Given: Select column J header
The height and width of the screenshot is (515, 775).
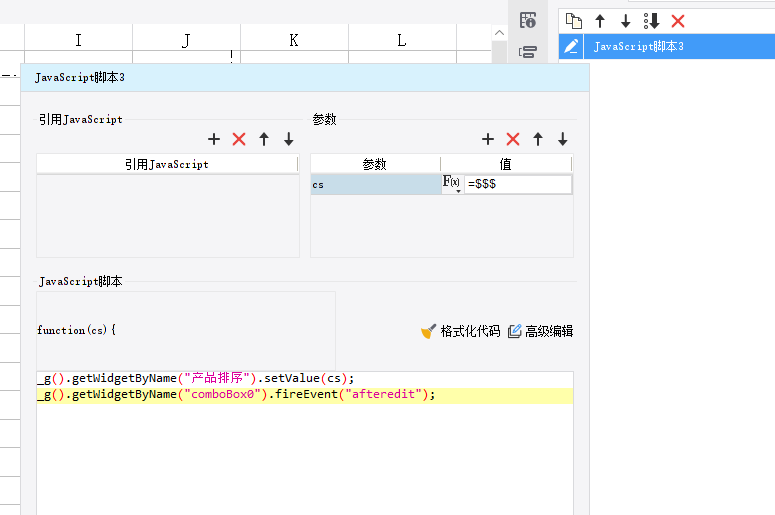Looking at the screenshot, I should point(186,40).
